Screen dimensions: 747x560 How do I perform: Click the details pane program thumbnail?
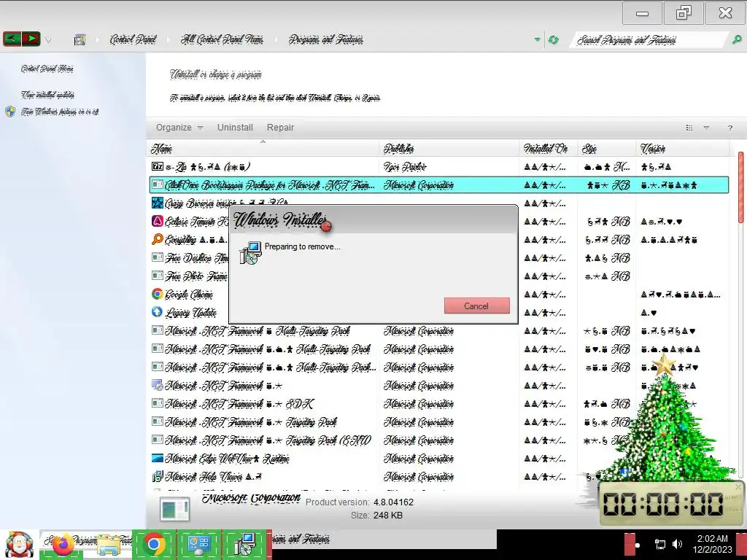[x=174, y=508]
